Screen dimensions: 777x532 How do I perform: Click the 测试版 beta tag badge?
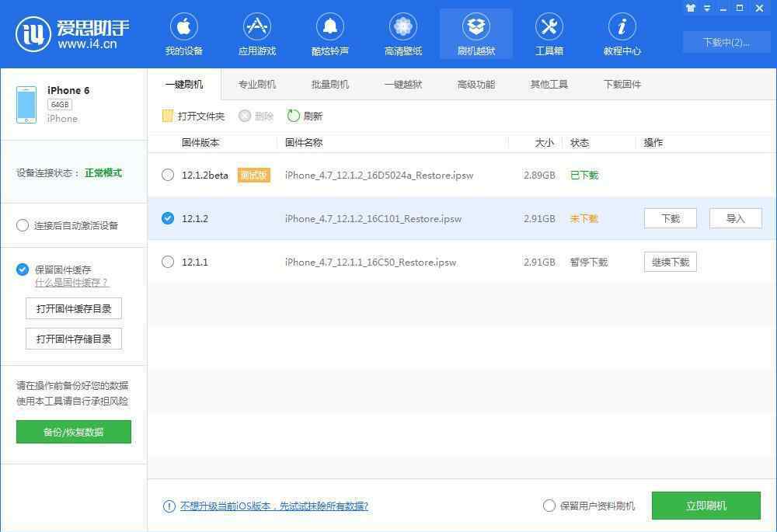click(254, 175)
